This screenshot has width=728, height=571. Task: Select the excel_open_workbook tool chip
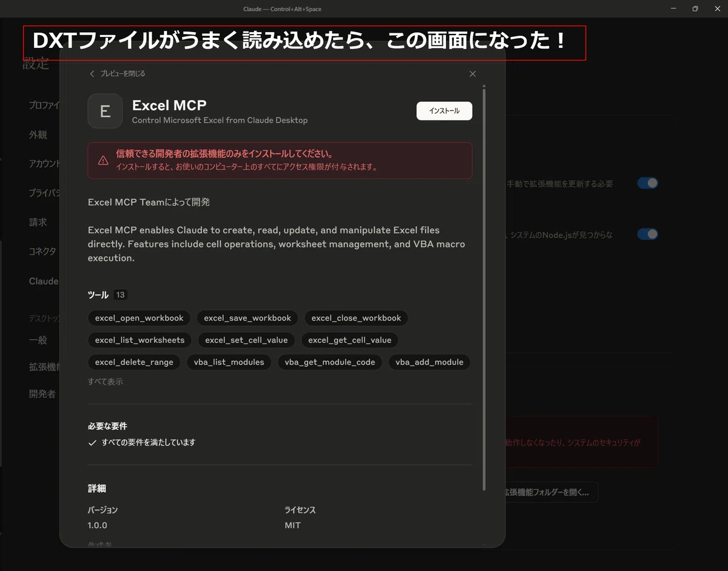[140, 318]
